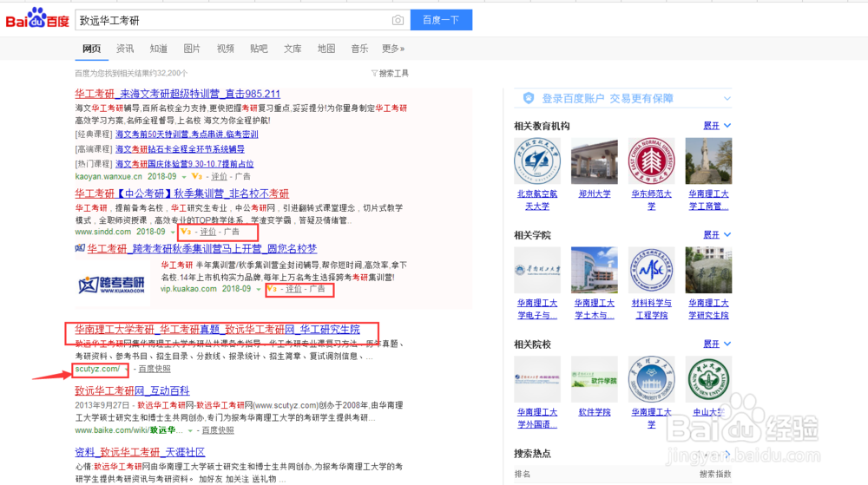Switch to the 网页 tab
The width and height of the screenshot is (868, 485).
pos(91,49)
